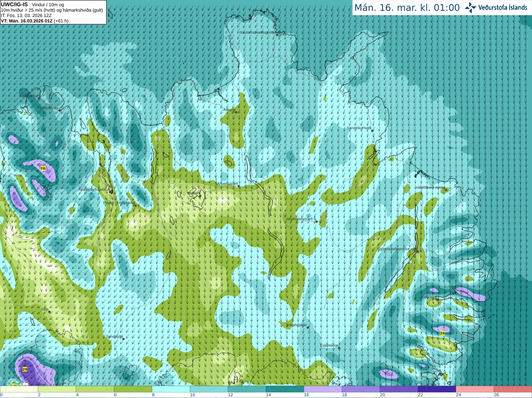
Task: Select the 10–12 m/s light teal legend swatch
Action: point(209,389)
